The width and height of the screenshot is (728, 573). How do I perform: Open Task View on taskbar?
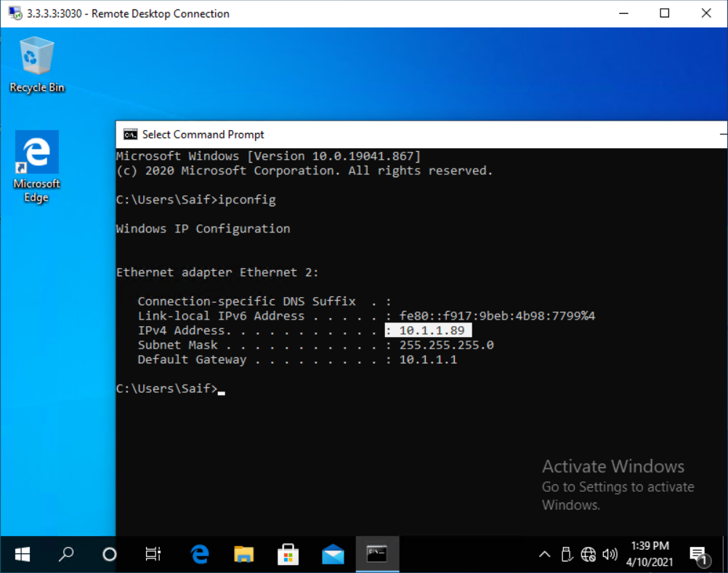click(x=153, y=554)
